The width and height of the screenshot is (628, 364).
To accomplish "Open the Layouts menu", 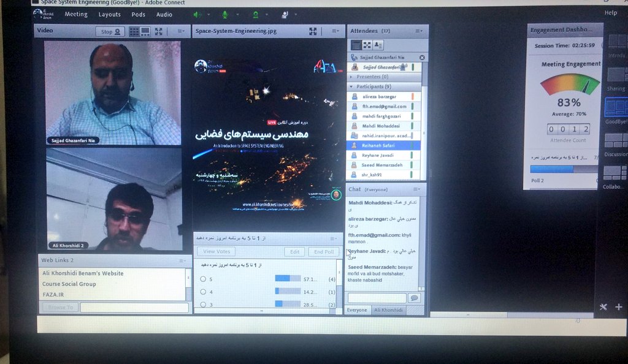I will pos(109,14).
